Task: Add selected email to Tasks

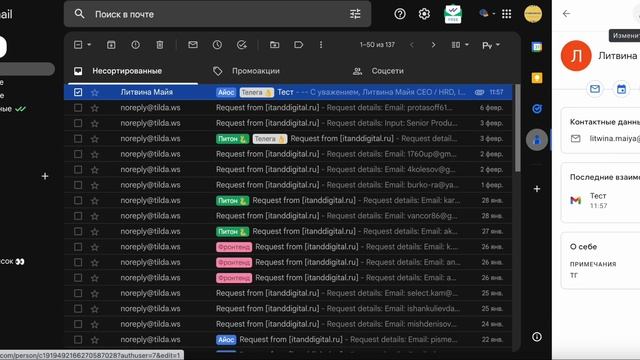Action: click(242, 45)
